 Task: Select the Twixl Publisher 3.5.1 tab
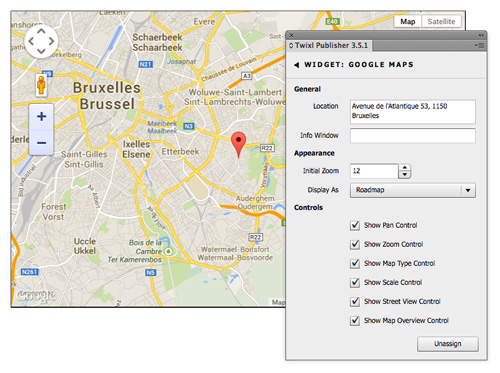330,45
